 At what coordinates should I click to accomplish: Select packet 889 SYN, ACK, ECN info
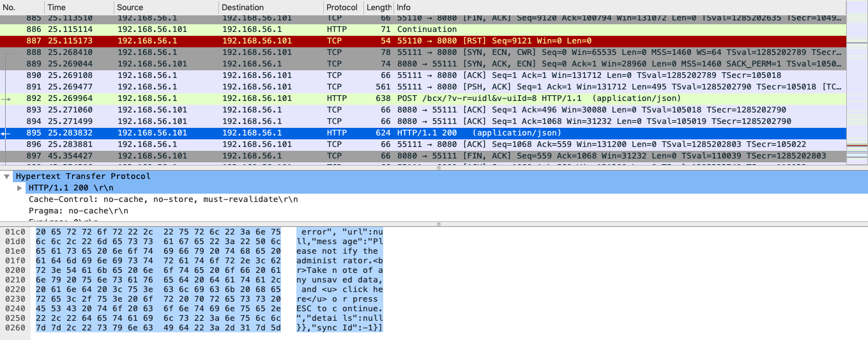coord(620,64)
